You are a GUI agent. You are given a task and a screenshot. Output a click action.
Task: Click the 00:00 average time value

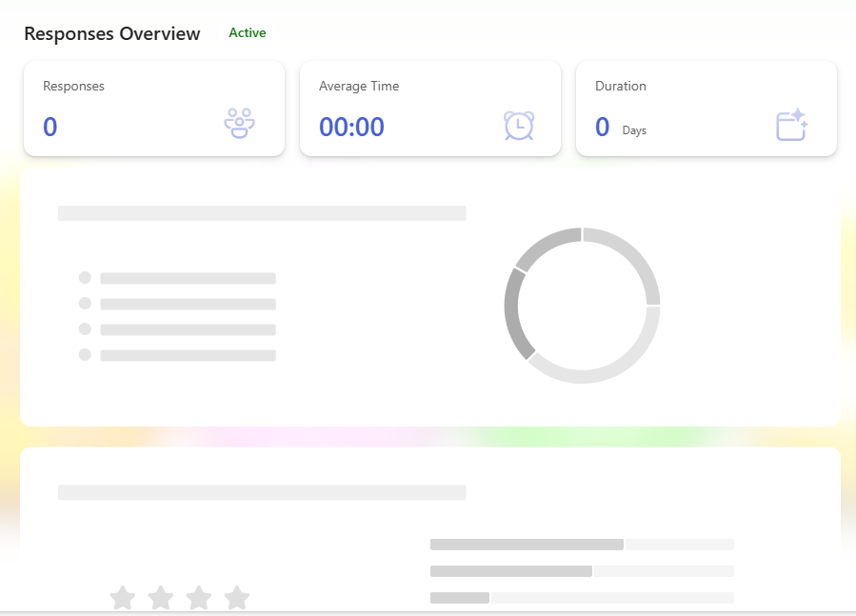point(351,127)
